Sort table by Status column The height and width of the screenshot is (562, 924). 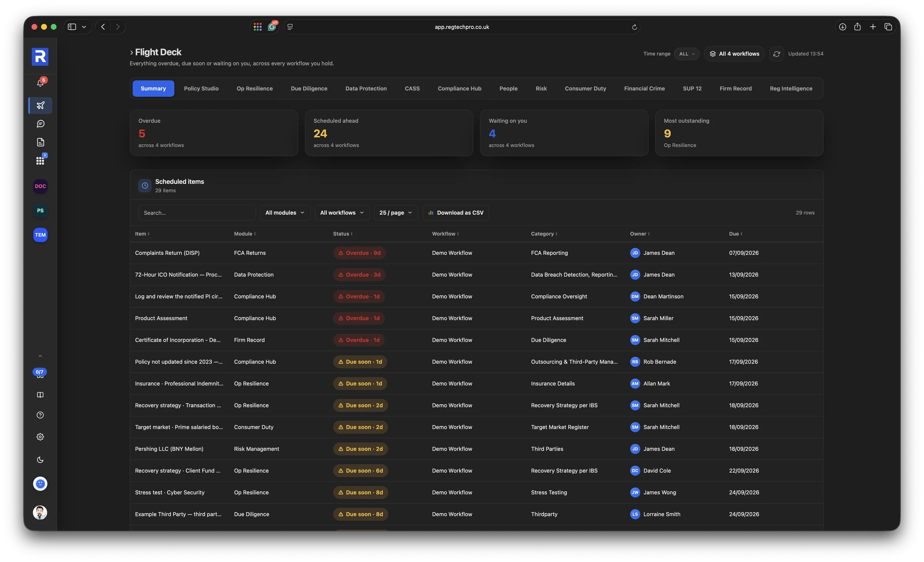pyautogui.click(x=343, y=234)
